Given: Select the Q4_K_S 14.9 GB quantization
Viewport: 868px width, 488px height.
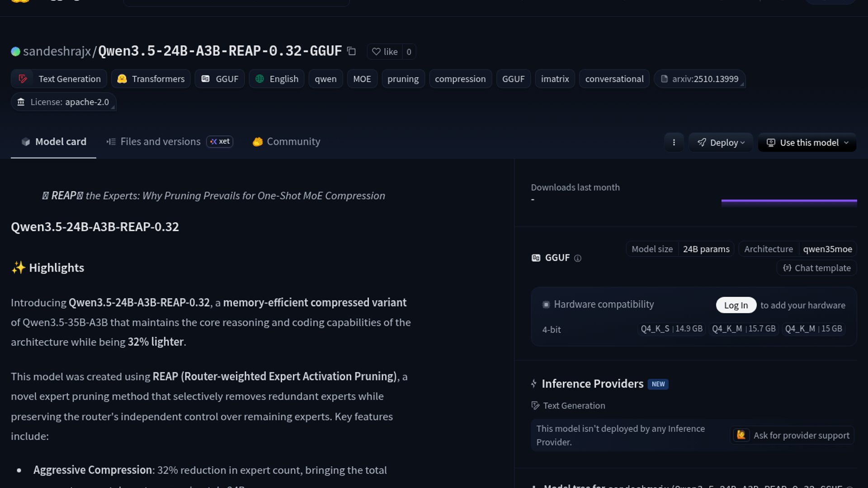Looking at the screenshot, I should [671, 328].
